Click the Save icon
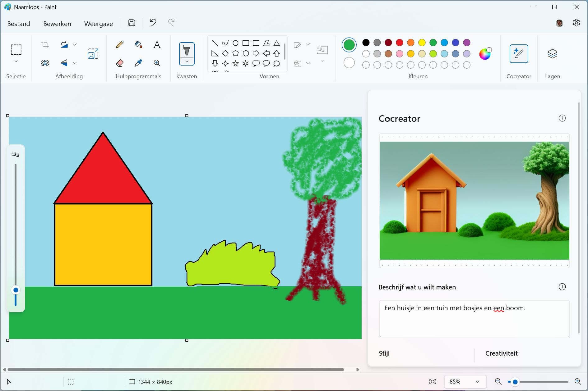 pos(131,23)
